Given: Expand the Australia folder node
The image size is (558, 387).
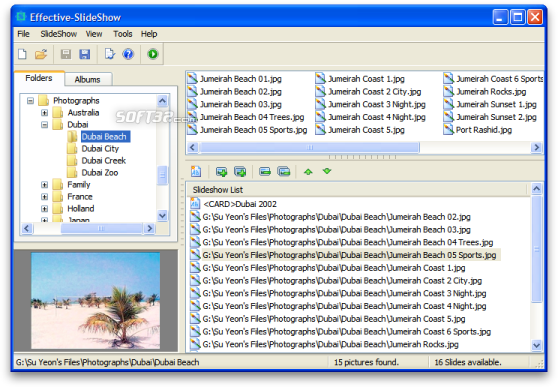Looking at the screenshot, I should point(44,113).
